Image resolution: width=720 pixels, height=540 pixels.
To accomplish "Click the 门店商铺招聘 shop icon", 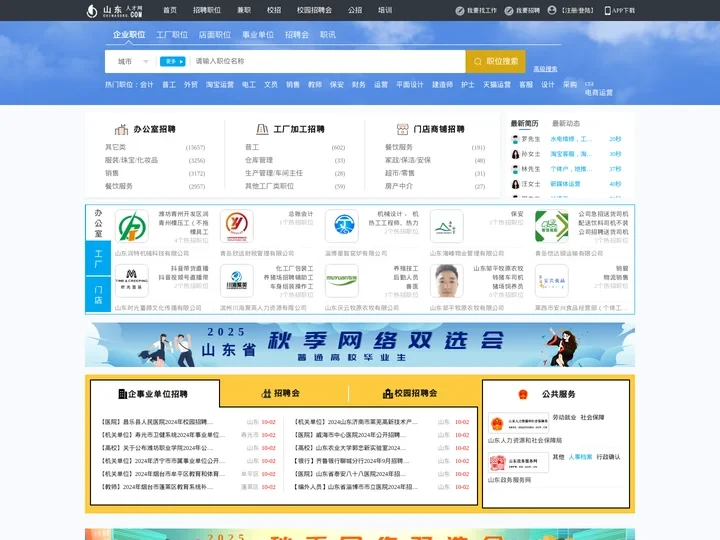I will coord(402,129).
